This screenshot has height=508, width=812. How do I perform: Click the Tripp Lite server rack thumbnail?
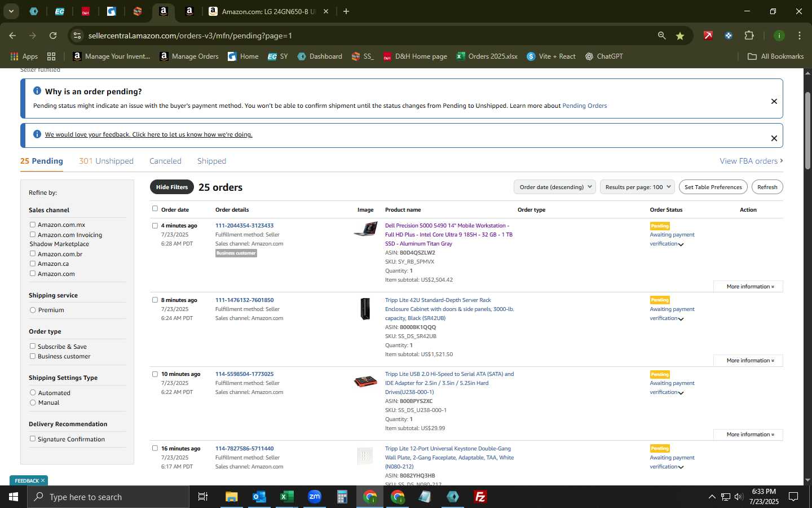pos(365,309)
